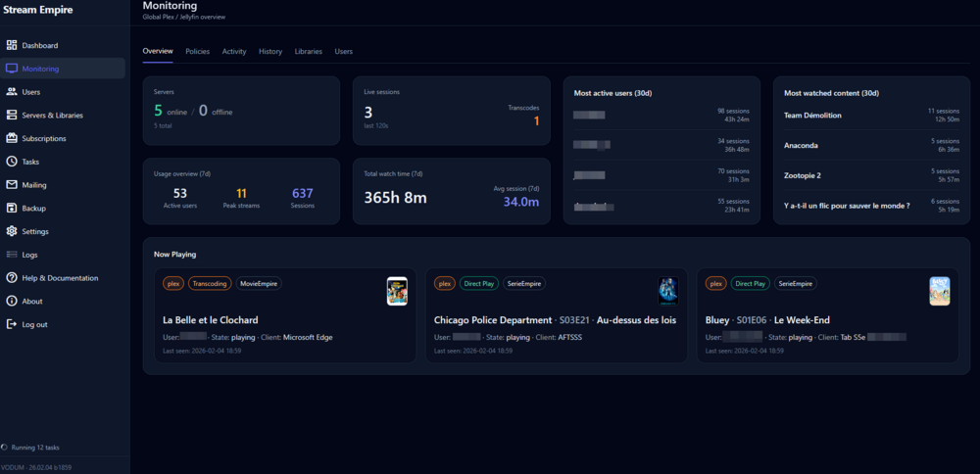Open the Mailing section
The height and width of the screenshot is (474, 980).
click(63, 185)
